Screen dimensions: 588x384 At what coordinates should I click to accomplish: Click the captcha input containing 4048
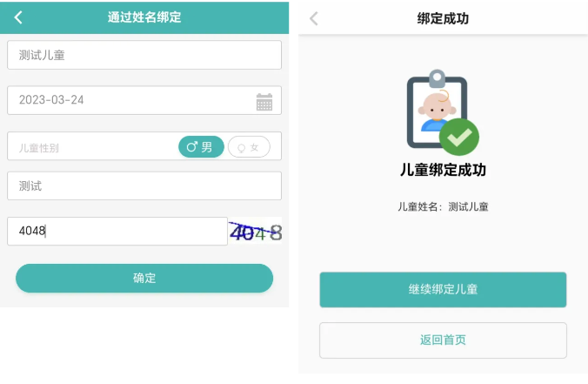tap(117, 232)
